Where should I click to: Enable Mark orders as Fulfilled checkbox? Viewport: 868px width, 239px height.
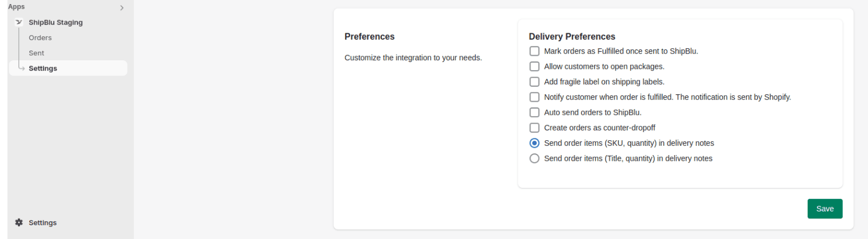click(534, 51)
